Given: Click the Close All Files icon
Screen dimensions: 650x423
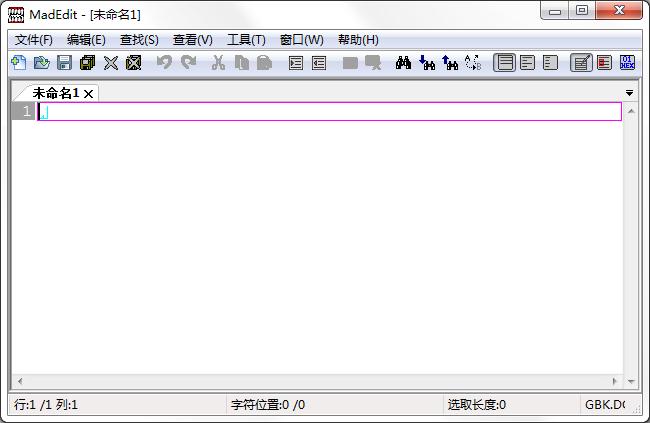Looking at the screenshot, I should [x=133, y=63].
